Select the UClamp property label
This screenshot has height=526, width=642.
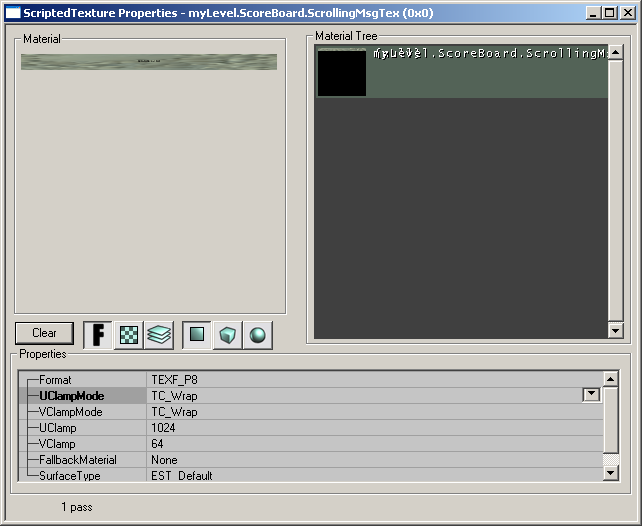[58, 428]
